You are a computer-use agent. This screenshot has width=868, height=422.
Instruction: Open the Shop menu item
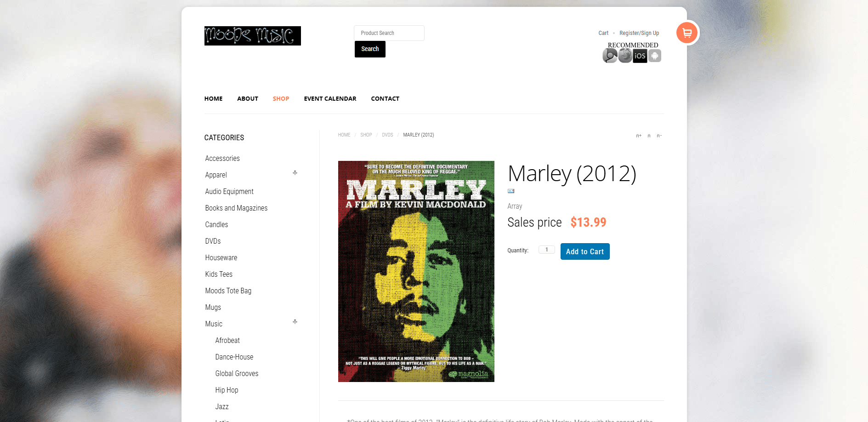281,98
